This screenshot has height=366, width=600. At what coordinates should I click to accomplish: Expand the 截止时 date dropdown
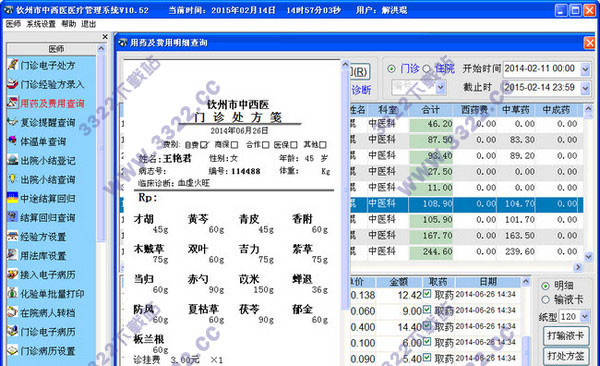[x=585, y=88]
